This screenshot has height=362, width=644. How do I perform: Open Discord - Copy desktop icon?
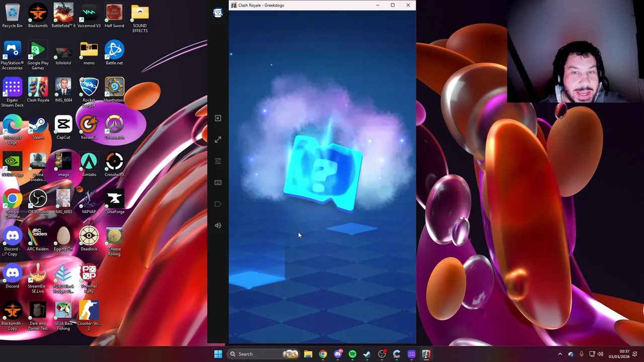click(x=12, y=242)
